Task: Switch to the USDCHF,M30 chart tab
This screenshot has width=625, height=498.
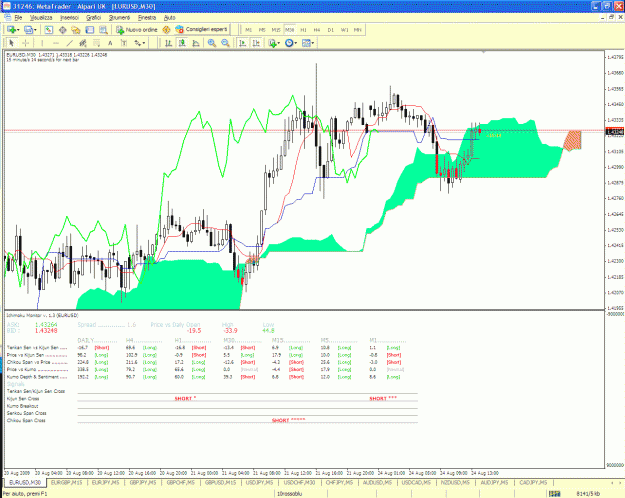Action: click(x=299, y=482)
